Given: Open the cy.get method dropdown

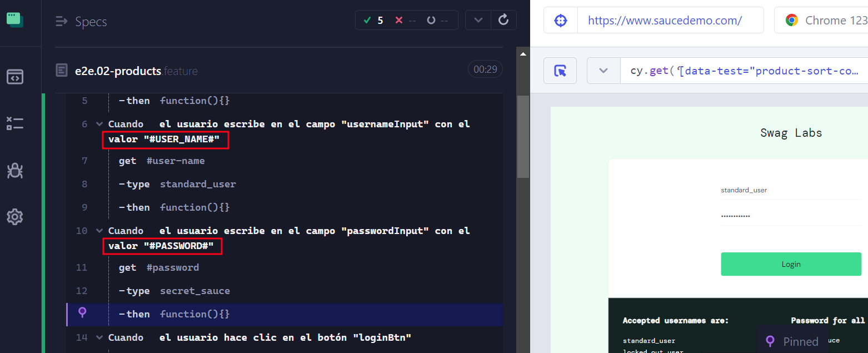Looking at the screenshot, I should [603, 71].
